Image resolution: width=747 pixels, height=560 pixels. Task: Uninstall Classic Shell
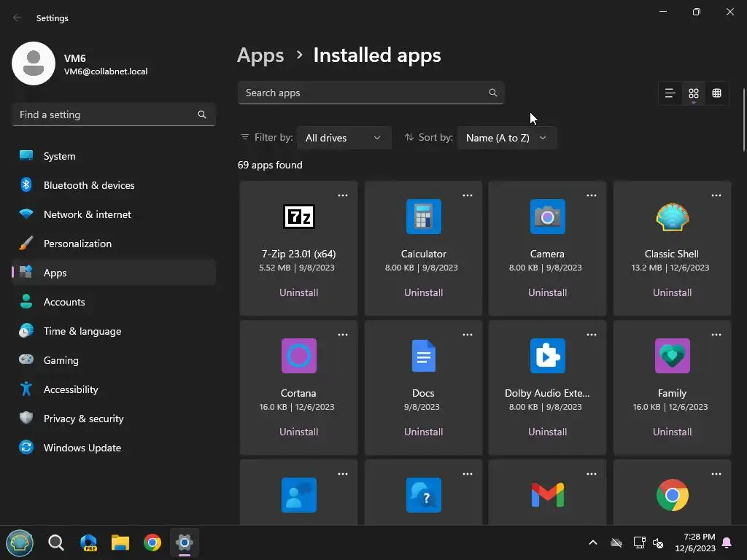[672, 292]
